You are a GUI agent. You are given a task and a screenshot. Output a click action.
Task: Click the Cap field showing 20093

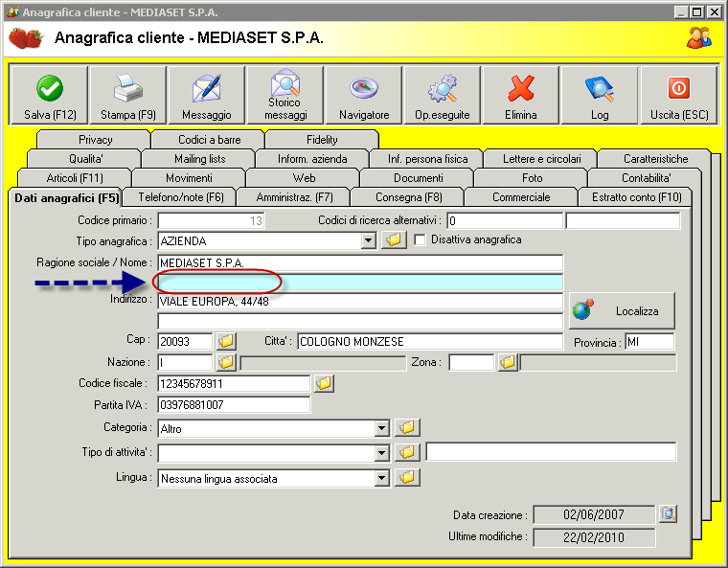185,342
